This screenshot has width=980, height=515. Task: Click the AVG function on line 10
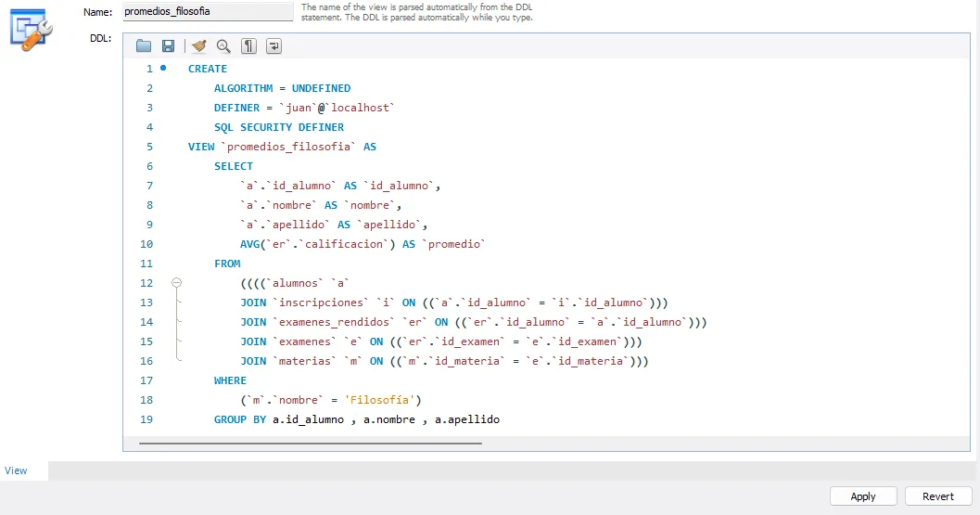click(251, 244)
